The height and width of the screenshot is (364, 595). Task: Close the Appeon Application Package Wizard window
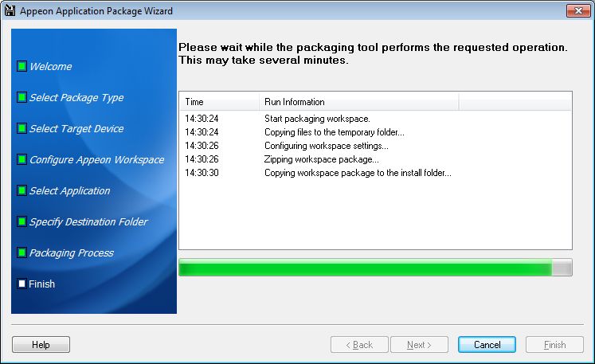click(x=578, y=10)
